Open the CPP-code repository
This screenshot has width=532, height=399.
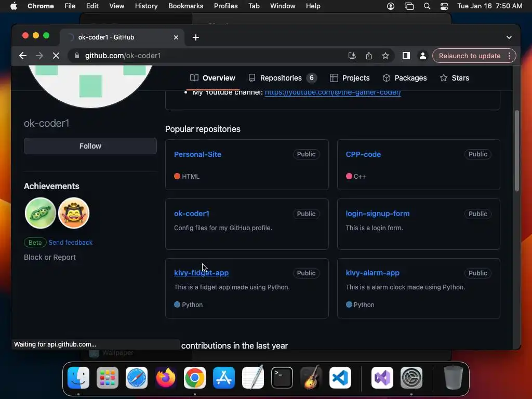coord(363,154)
